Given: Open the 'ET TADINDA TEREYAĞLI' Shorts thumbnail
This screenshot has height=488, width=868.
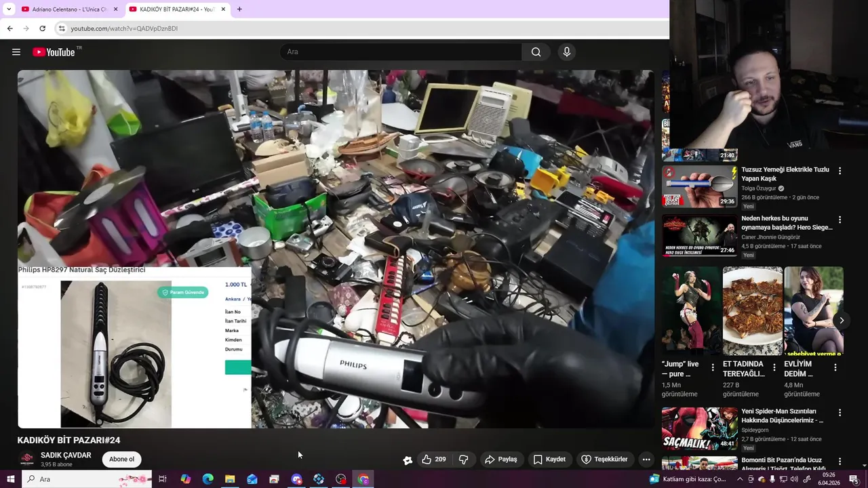Looking at the screenshot, I should pos(753,310).
